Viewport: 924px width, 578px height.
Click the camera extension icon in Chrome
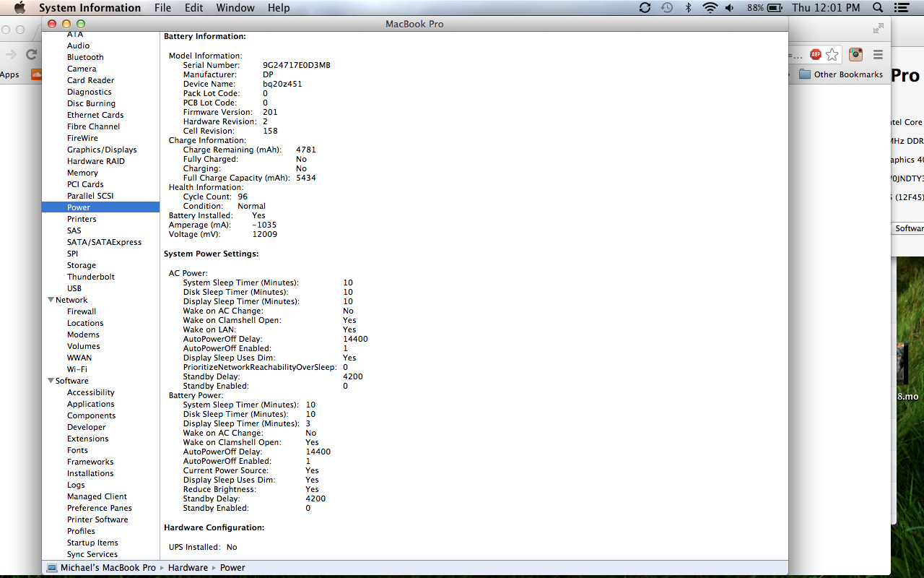click(855, 54)
